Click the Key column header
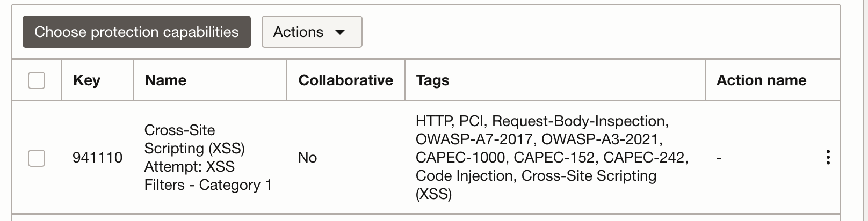The image size is (868, 221). pos(86,80)
